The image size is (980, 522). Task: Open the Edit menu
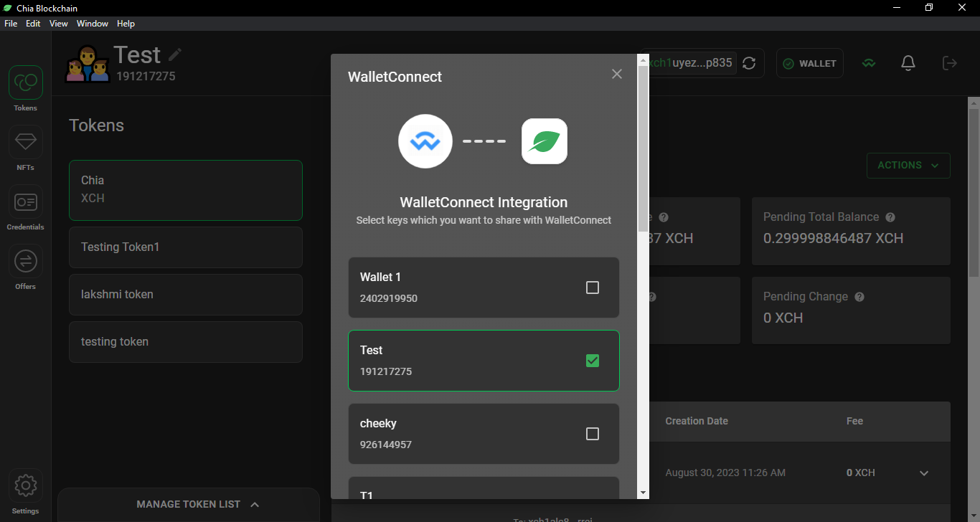pos(33,24)
